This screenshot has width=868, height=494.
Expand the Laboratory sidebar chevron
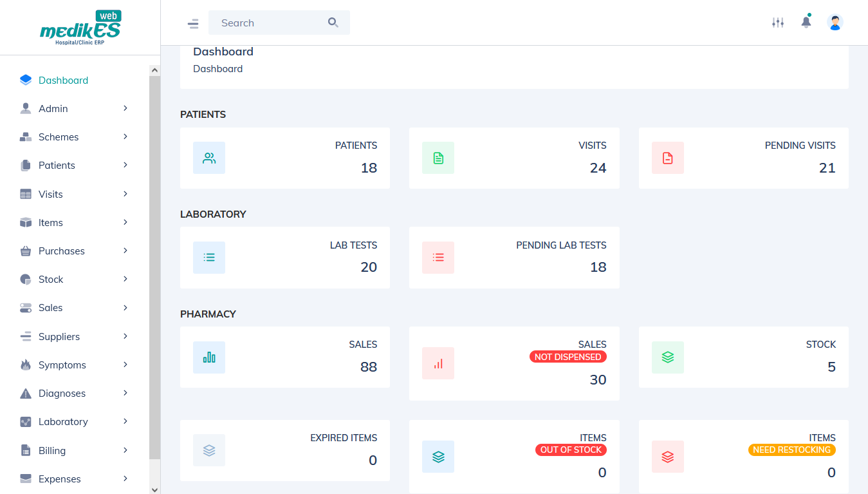coord(125,421)
